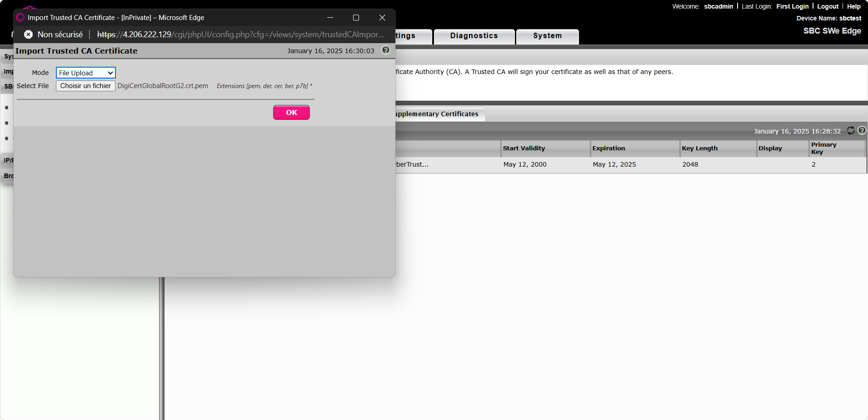The image size is (868, 420).
Task: Open the System tab
Action: point(547,36)
